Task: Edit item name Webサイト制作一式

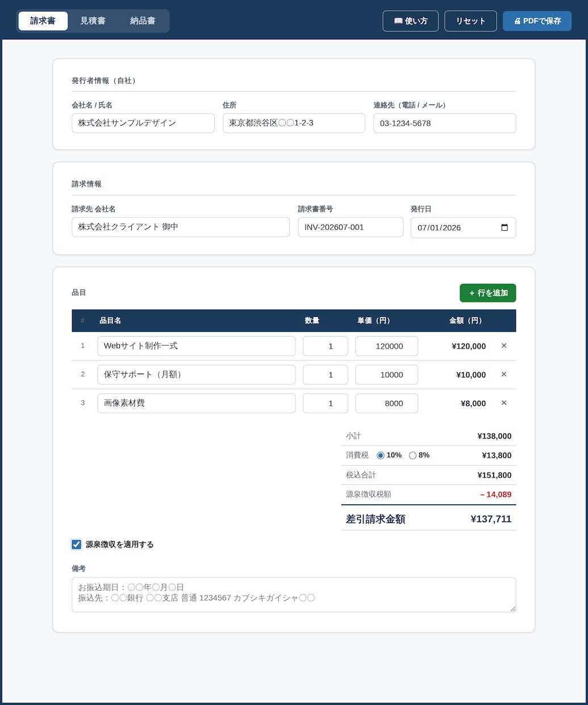Action: pos(197,346)
